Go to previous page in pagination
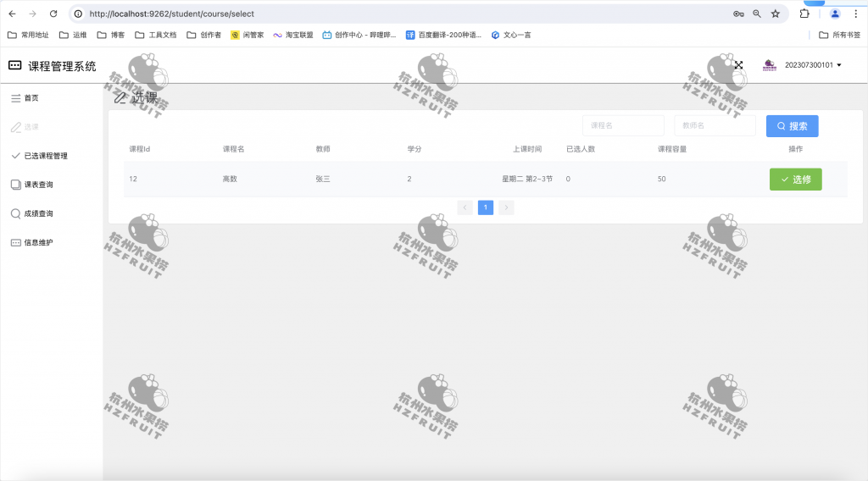868x481 pixels. pos(465,207)
